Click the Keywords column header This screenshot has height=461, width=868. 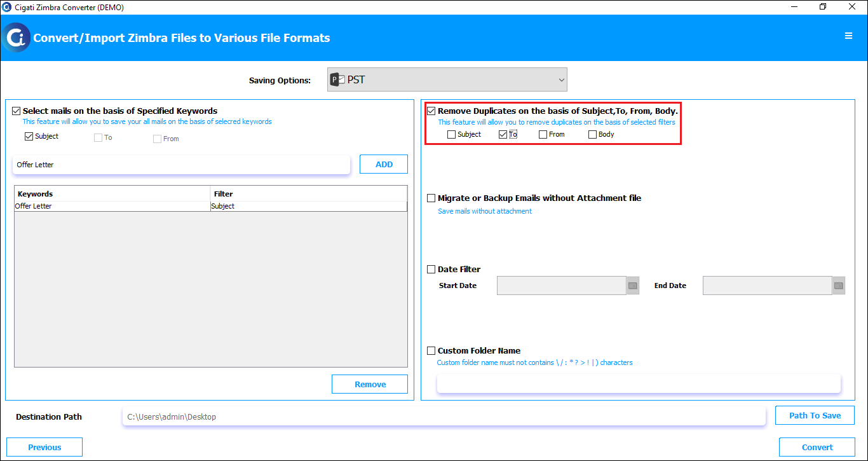pos(112,193)
